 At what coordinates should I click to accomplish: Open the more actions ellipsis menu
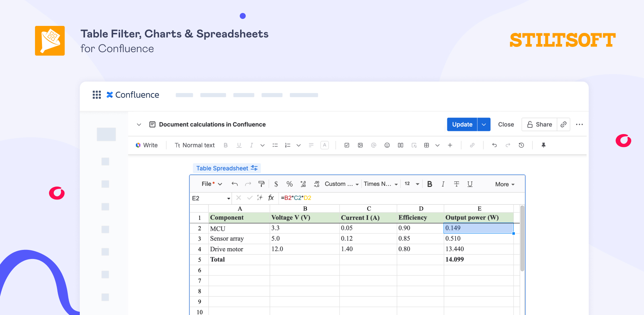580,125
